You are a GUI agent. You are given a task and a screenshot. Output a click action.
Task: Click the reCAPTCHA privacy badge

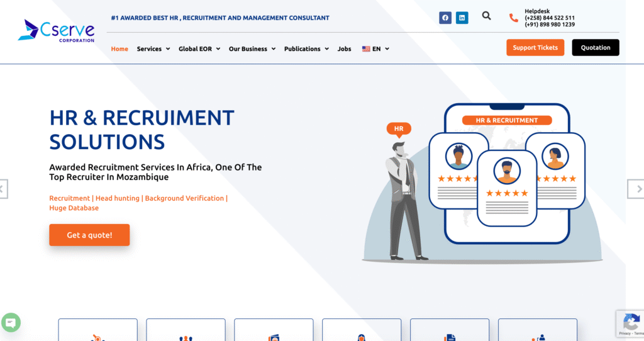[630, 323]
